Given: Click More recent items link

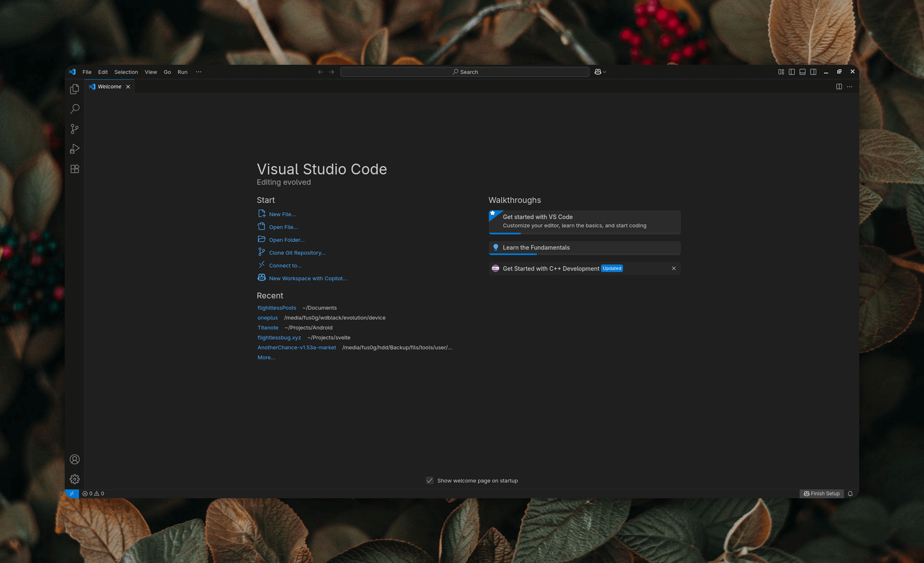Looking at the screenshot, I should pyautogui.click(x=266, y=357).
